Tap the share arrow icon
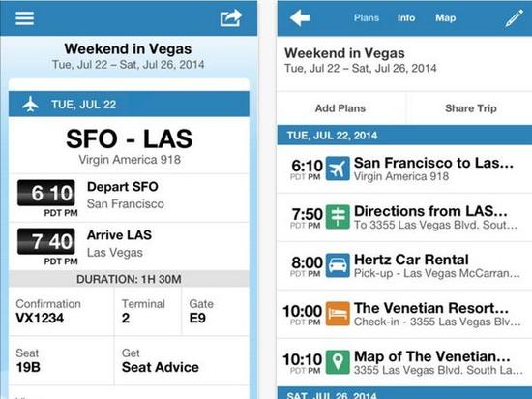Image resolution: width=532 pixels, height=399 pixels. (x=231, y=18)
